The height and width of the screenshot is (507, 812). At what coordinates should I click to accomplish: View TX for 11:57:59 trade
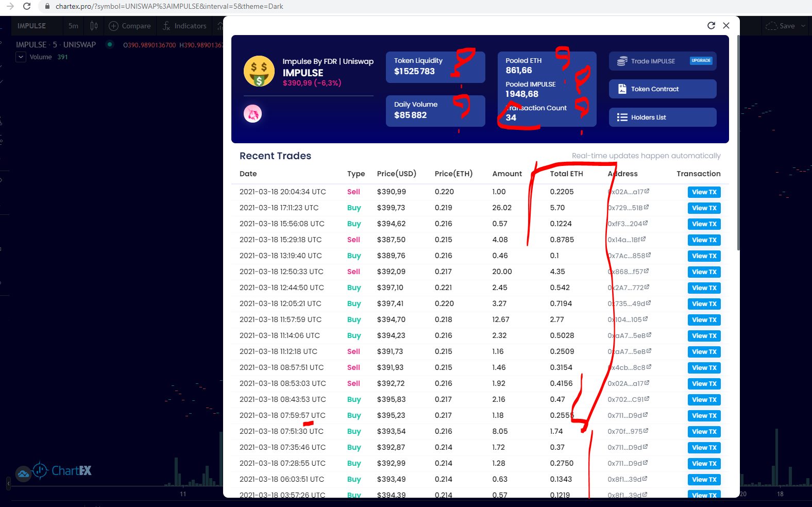[x=704, y=320]
